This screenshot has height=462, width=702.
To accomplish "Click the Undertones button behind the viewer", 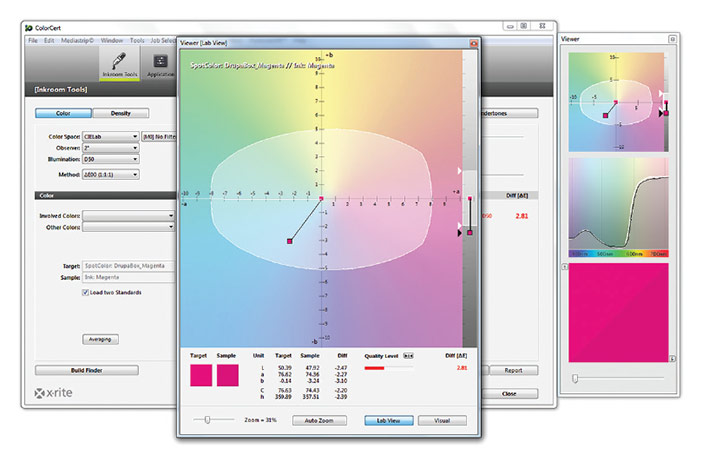I will pos(509,113).
